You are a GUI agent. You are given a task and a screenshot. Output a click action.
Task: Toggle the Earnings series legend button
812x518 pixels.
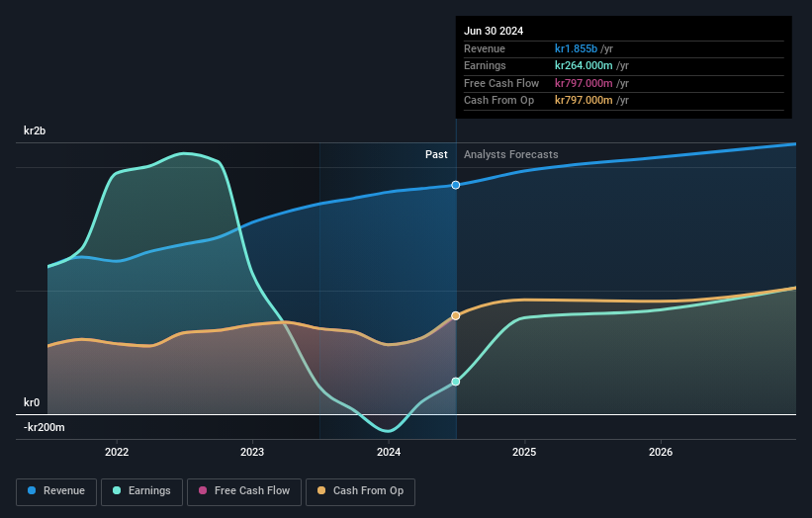pos(141,491)
